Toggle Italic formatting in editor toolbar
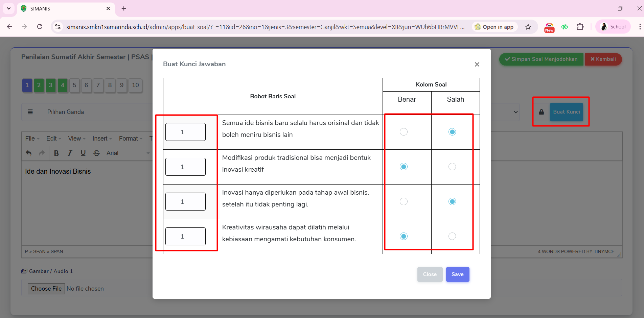Image resolution: width=644 pixels, height=318 pixels. [x=70, y=153]
